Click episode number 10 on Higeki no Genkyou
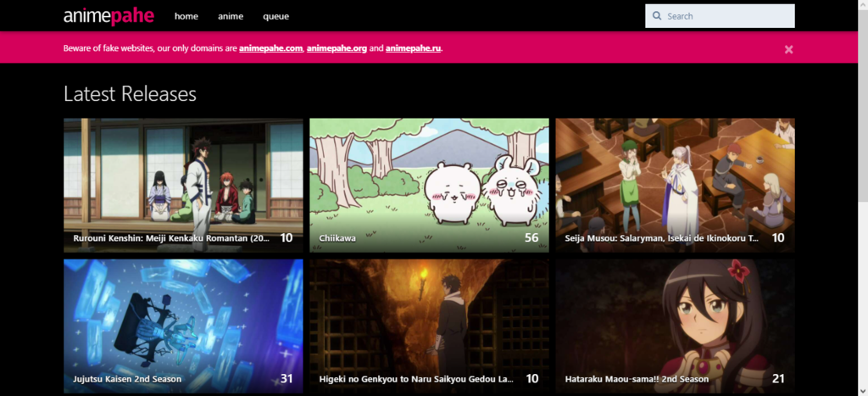868x396 pixels. [532, 379]
